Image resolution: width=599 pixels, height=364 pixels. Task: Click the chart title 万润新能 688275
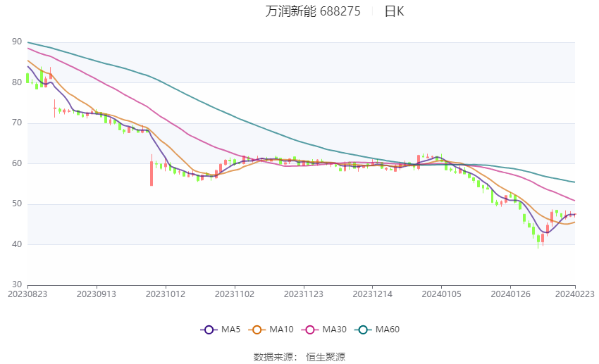(313, 11)
